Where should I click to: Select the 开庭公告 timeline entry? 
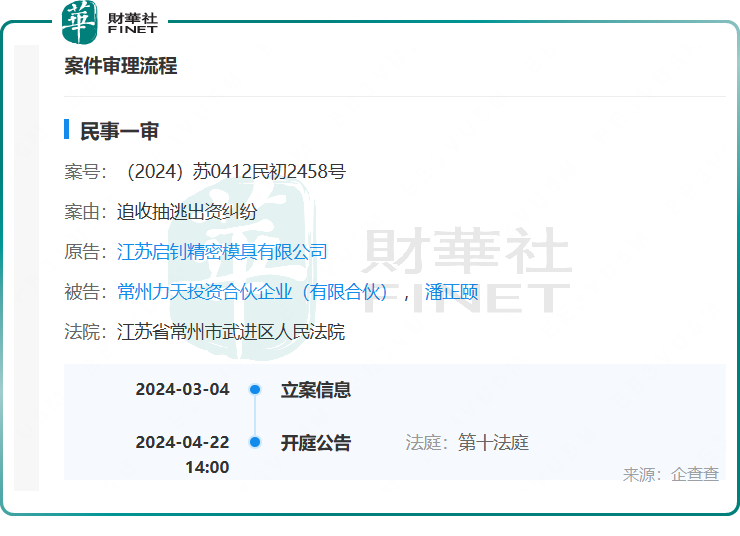(316, 442)
